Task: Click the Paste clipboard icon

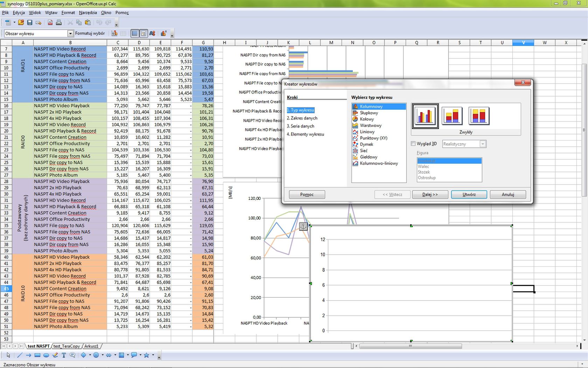Action: (x=88, y=22)
